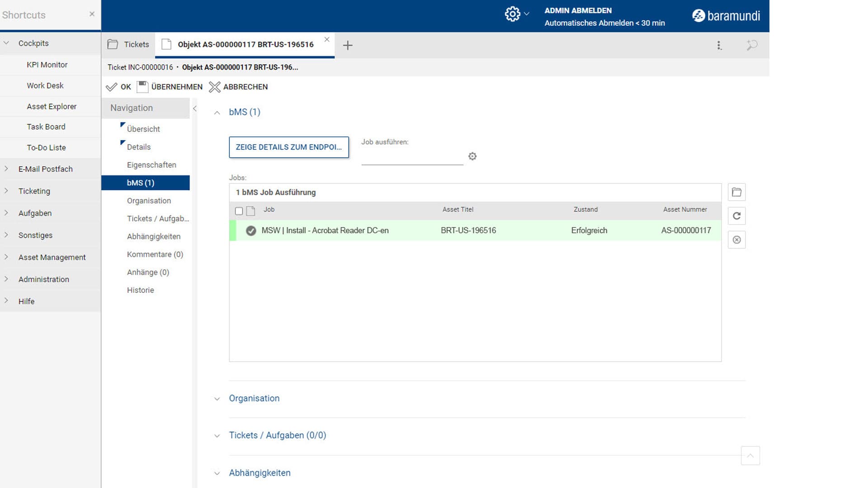
Task: Click Ticket INC-00000016 breadcrumb
Action: (140, 67)
